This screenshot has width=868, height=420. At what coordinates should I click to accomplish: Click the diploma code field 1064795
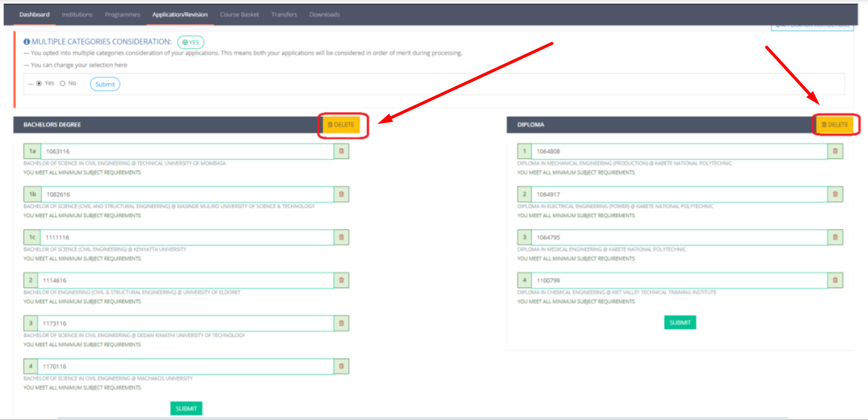click(679, 238)
